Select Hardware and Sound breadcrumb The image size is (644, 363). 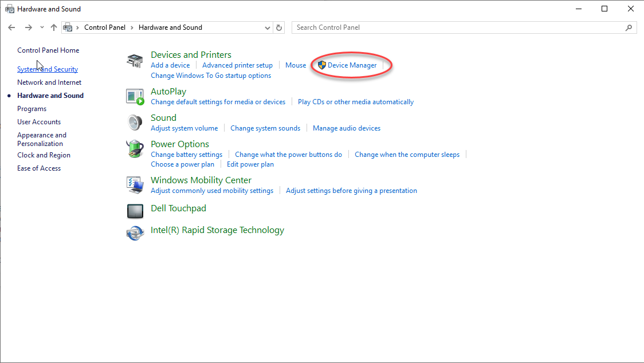click(170, 27)
